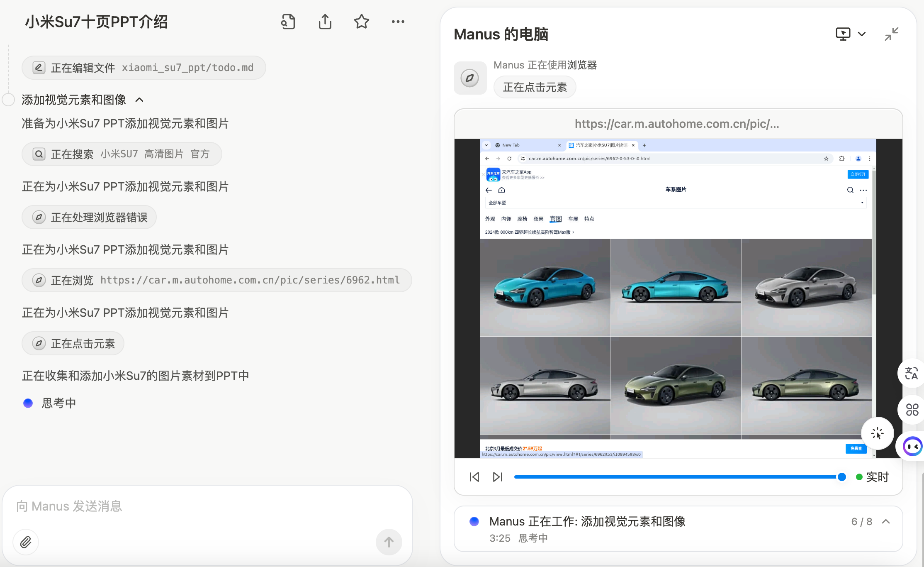
Task: Expand the 6 / 8 task progress chevron
Action: (886, 521)
